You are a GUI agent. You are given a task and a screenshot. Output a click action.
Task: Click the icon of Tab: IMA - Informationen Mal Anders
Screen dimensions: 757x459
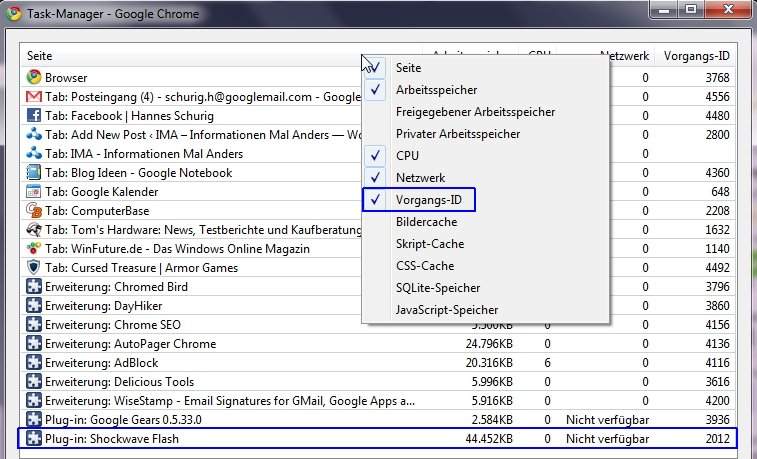coord(34,153)
